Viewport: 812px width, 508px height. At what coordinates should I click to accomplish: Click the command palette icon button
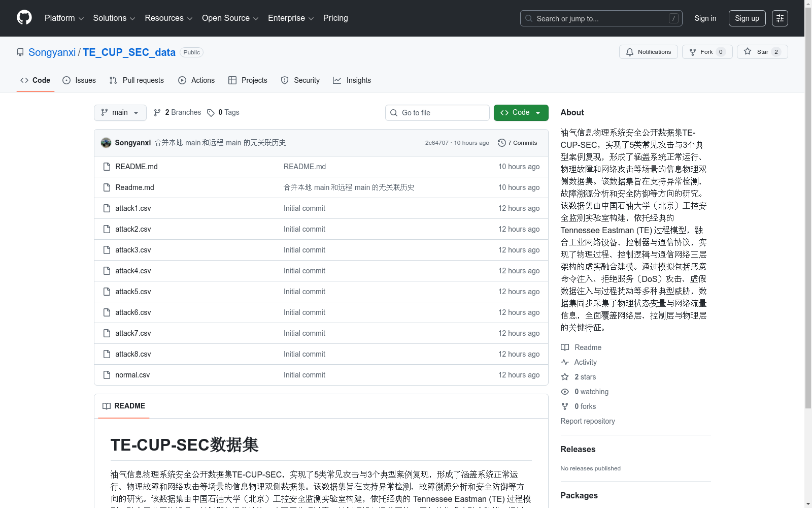[x=780, y=18]
